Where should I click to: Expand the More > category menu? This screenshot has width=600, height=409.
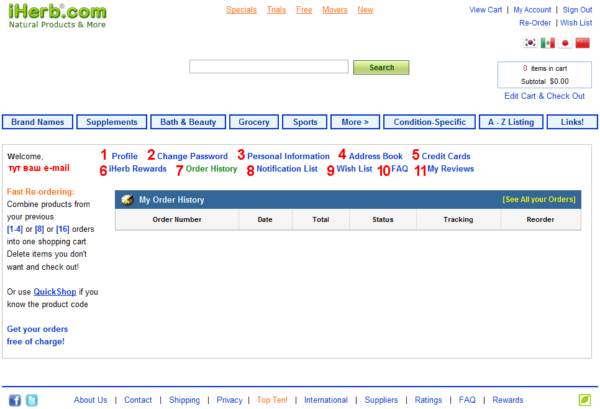tap(355, 122)
